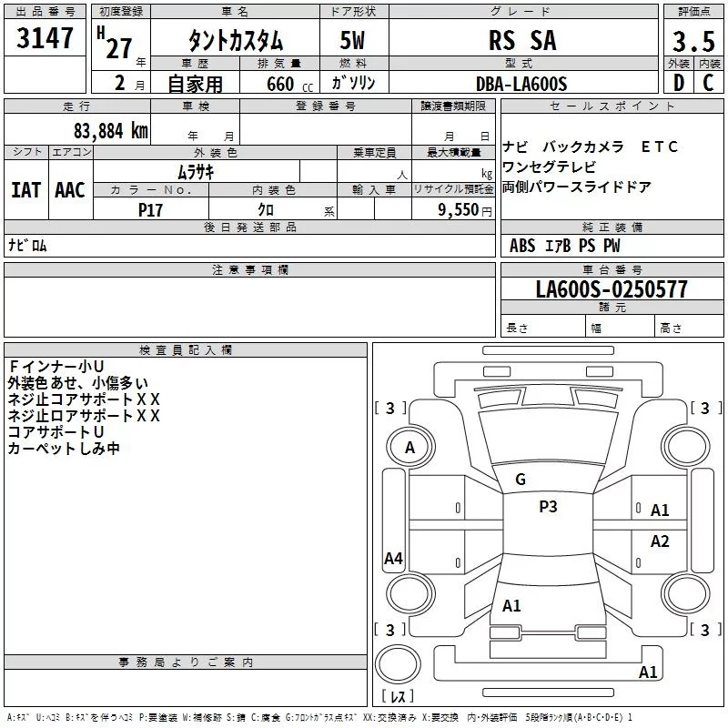The image size is (728, 728).
Task: Select the door shape value 5W
Action: [x=352, y=40]
